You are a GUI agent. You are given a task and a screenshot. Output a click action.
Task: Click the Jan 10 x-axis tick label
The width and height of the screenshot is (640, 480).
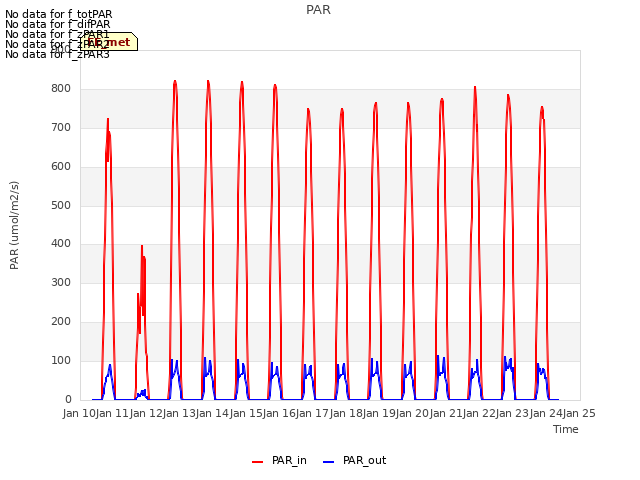coord(79,413)
